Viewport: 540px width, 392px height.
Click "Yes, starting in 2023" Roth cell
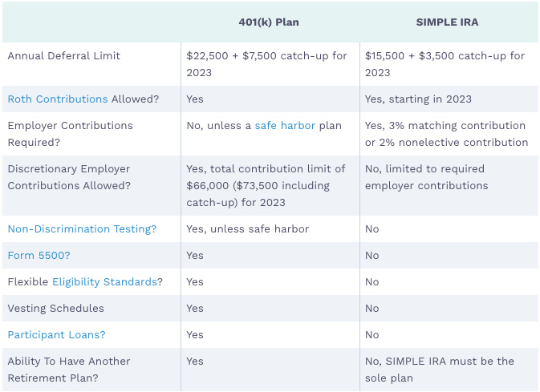point(418,99)
